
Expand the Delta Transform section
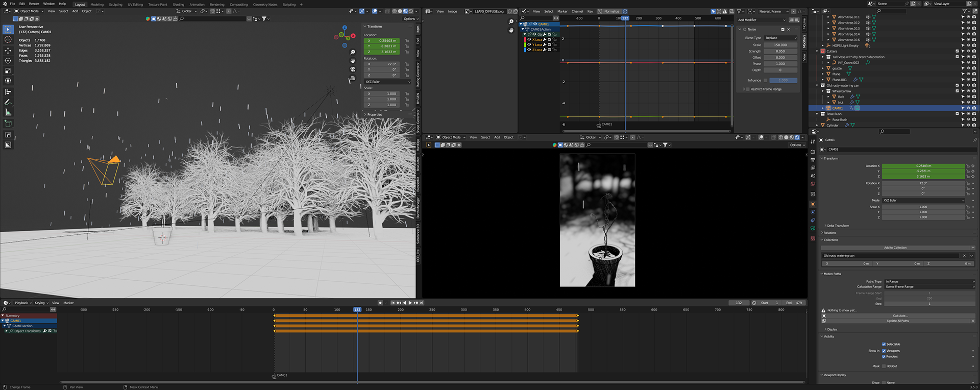click(838, 226)
